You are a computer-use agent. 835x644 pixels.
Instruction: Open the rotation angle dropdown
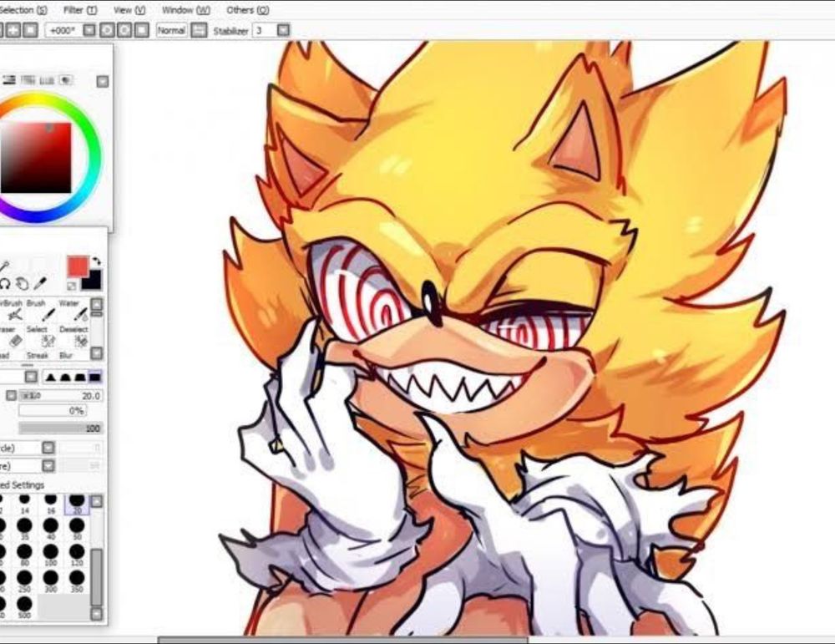[x=89, y=30]
